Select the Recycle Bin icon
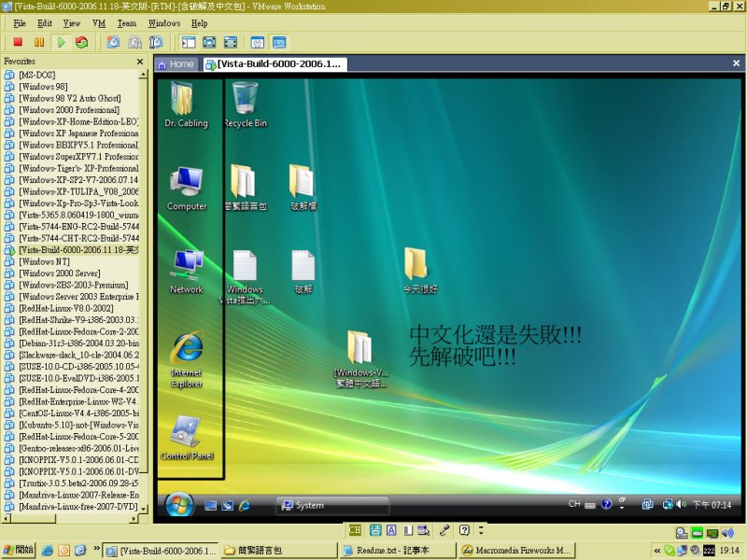 [x=246, y=105]
